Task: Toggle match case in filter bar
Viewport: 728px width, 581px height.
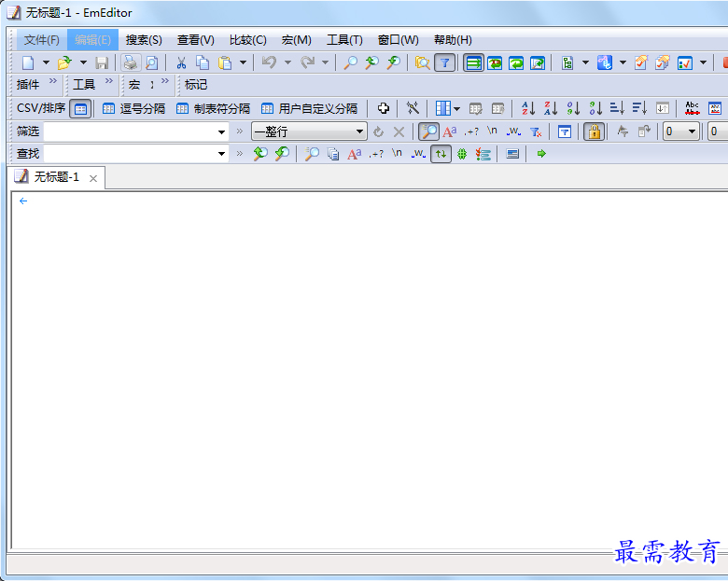Action: coord(450,131)
